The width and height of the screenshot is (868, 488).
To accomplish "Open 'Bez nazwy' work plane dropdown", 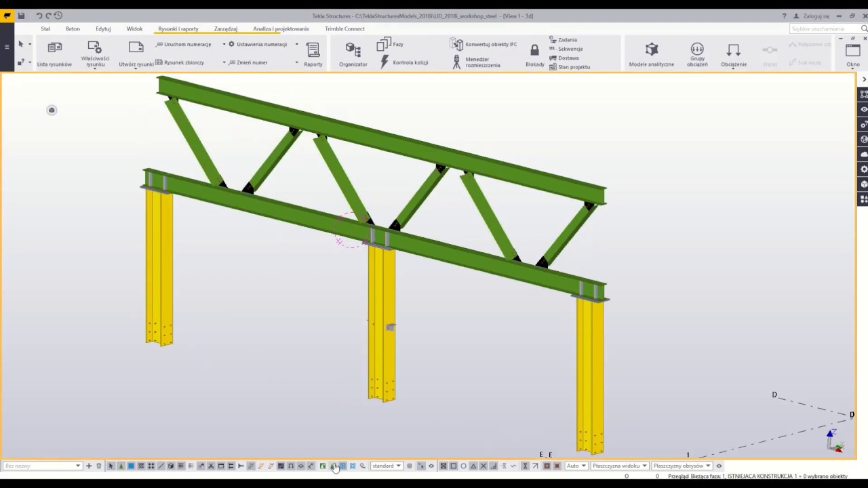I will (x=42, y=466).
